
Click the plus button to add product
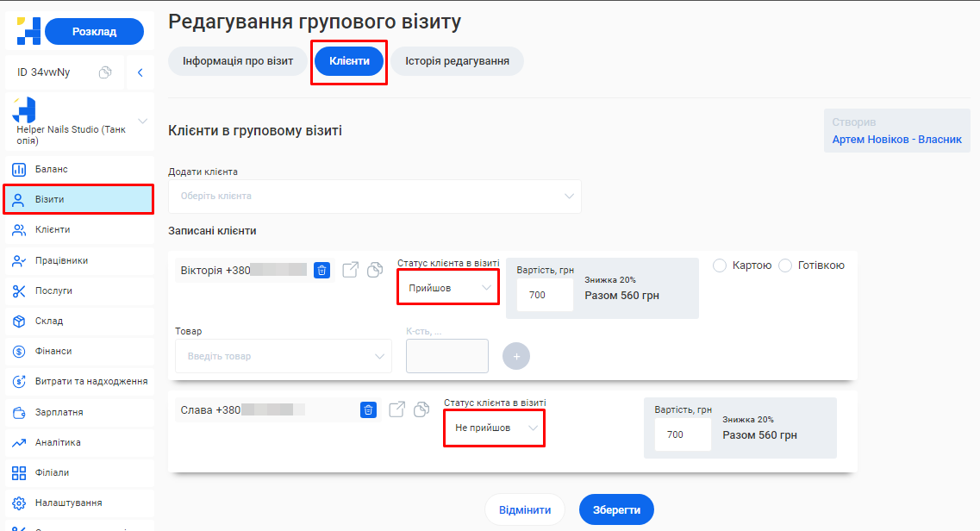(x=516, y=356)
